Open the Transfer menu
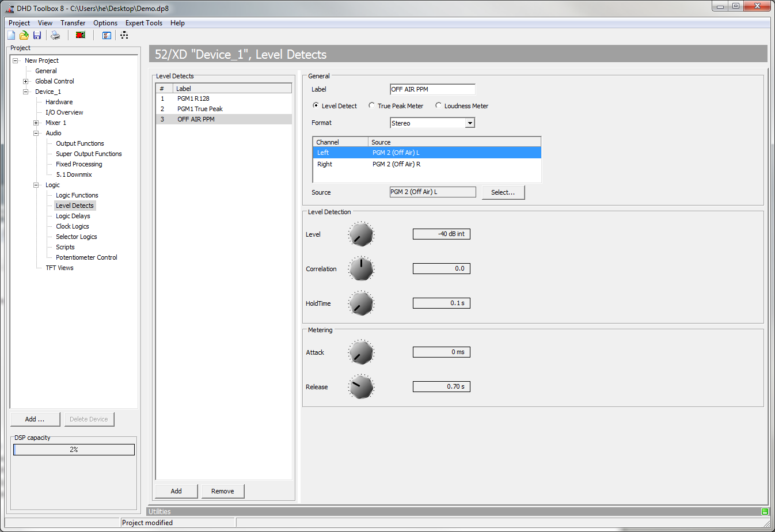This screenshot has height=532, width=775. click(x=73, y=23)
